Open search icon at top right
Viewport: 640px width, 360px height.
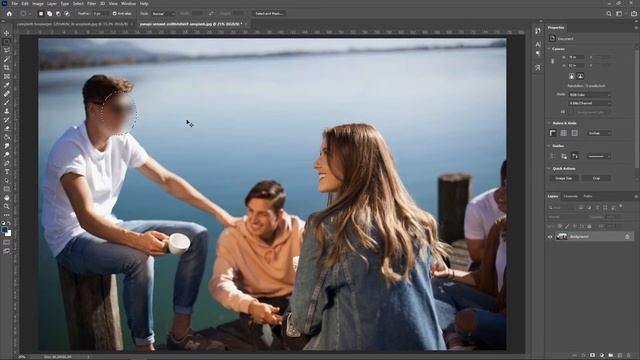tap(609, 13)
